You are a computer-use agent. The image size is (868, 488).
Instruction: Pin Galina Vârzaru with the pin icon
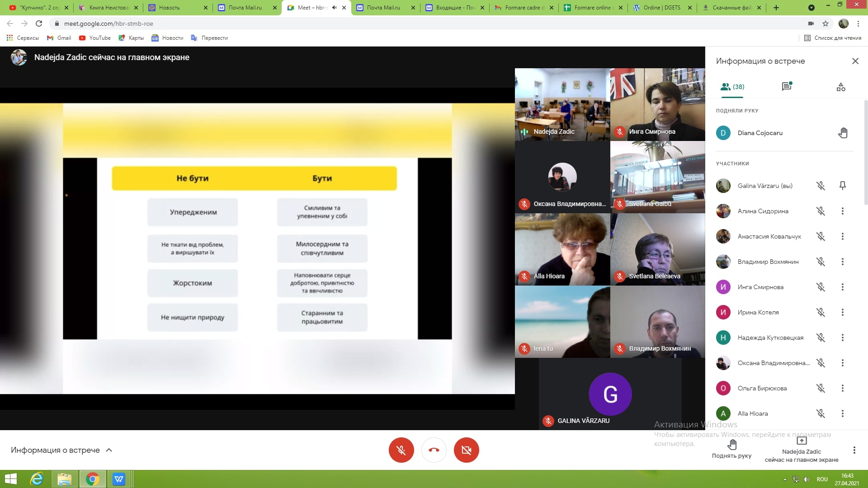[842, 186]
